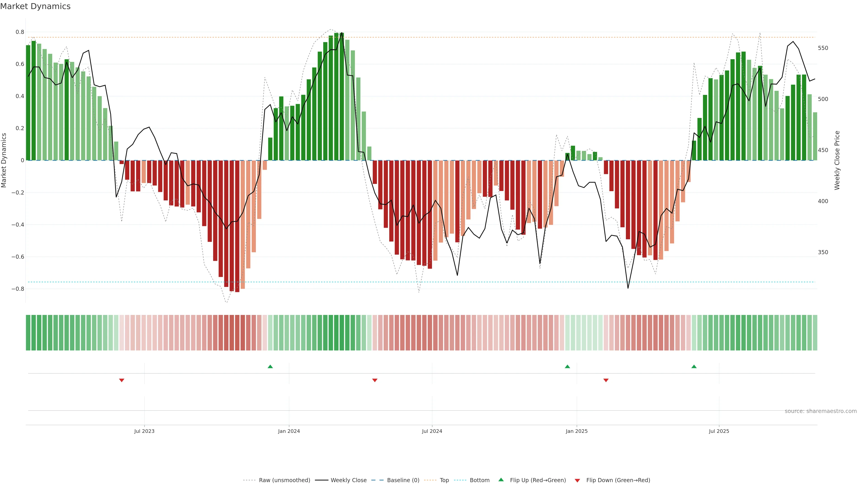Click the 550 price tick label
Viewport: 868px width, 488px height.
click(823, 48)
